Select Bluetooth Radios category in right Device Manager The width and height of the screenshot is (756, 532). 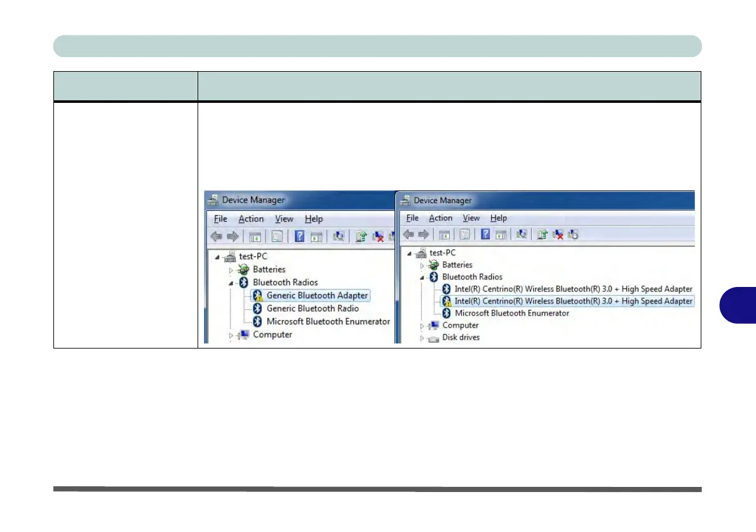tap(472, 277)
